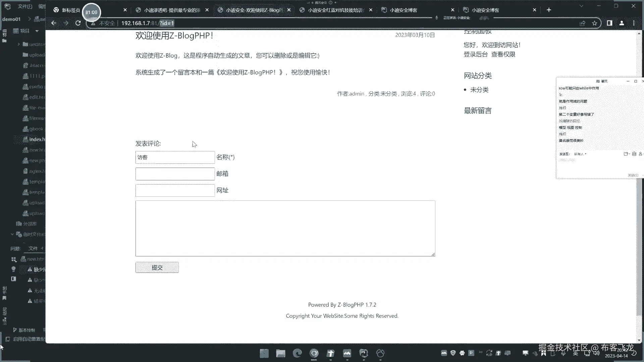The width and height of the screenshot is (644, 362).
Task: Go back with browser back arrow
Action: coord(54,23)
